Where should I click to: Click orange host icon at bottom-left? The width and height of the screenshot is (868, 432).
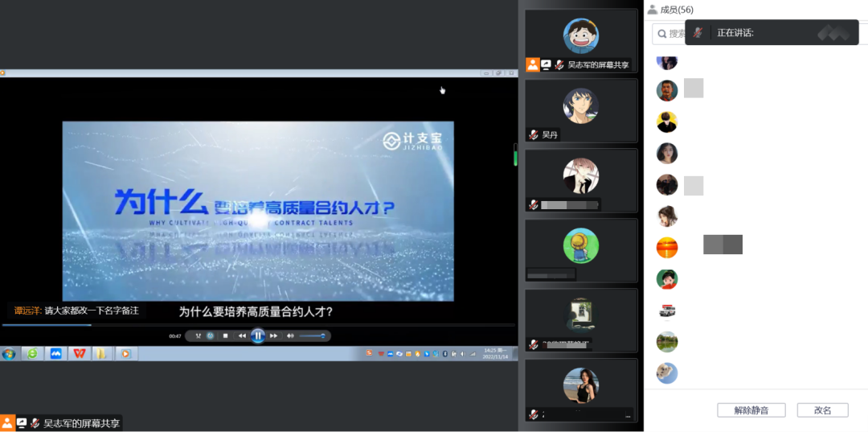pos(8,422)
